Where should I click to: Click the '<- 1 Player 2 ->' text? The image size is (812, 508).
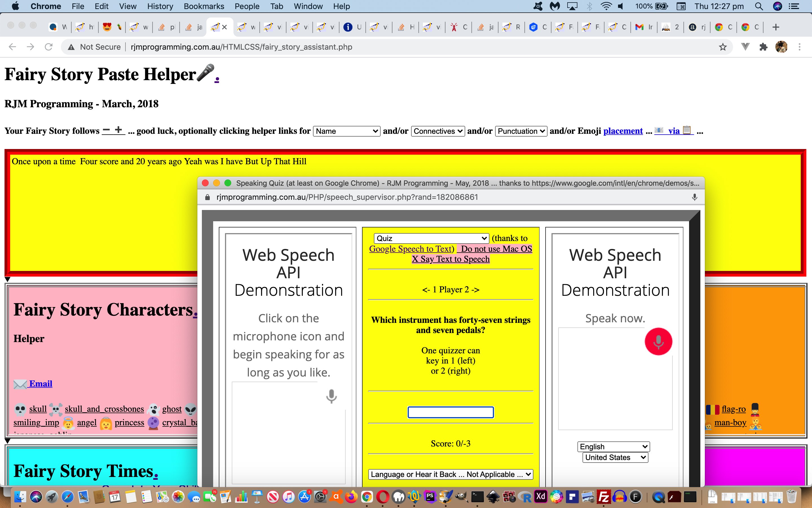(450, 290)
